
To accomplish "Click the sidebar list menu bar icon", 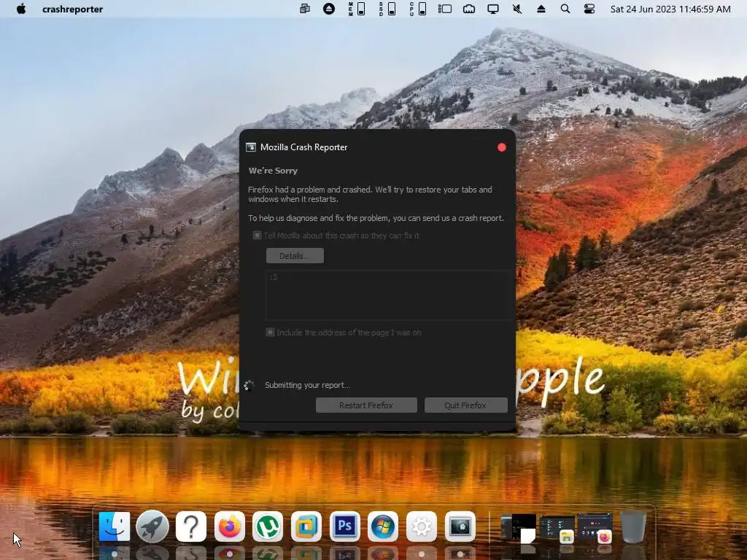I will 445,9.
